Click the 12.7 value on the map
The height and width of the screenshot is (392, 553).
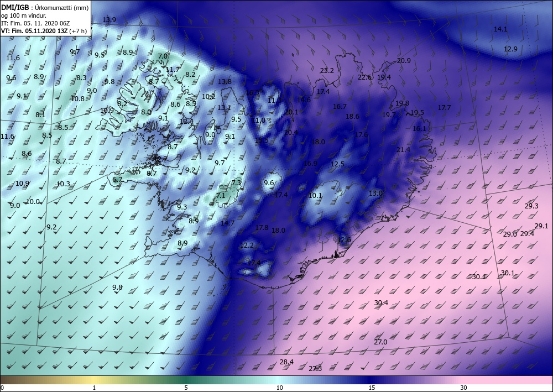pyautogui.click(x=161, y=159)
